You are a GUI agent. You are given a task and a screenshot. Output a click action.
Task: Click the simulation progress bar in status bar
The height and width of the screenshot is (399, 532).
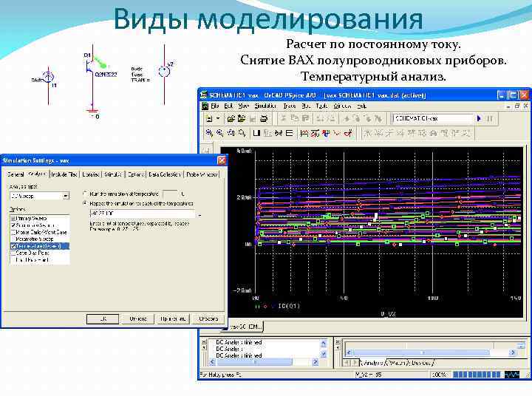tap(477, 375)
